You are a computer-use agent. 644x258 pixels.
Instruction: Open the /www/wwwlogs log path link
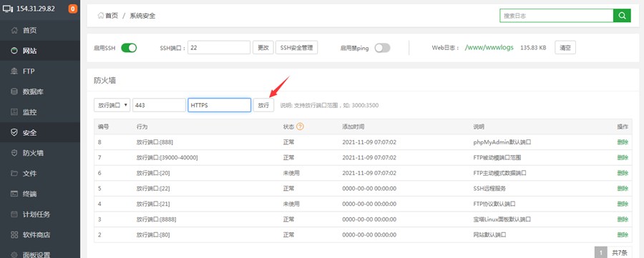click(x=489, y=48)
